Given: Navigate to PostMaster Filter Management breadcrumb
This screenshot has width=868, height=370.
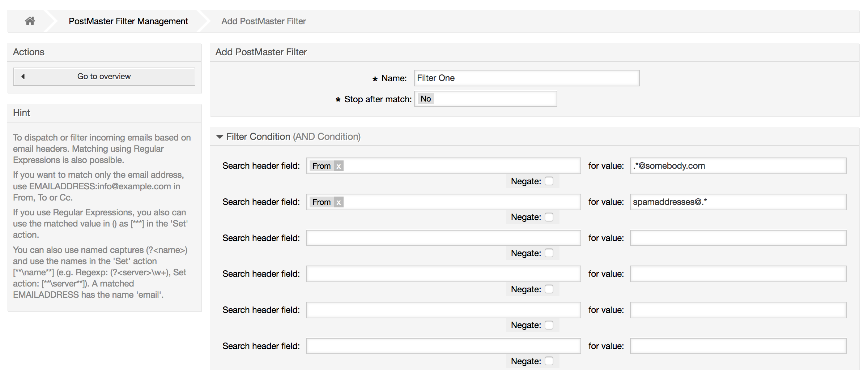Looking at the screenshot, I should tap(128, 21).
